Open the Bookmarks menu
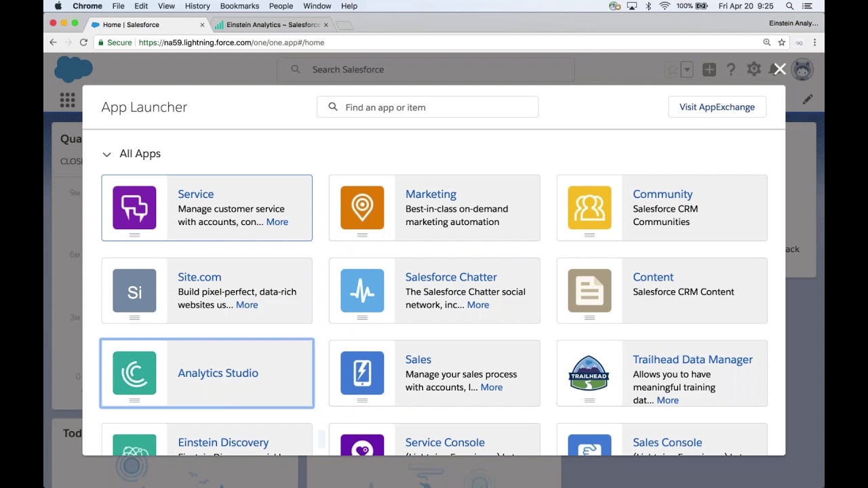The image size is (868, 488). (x=239, y=6)
